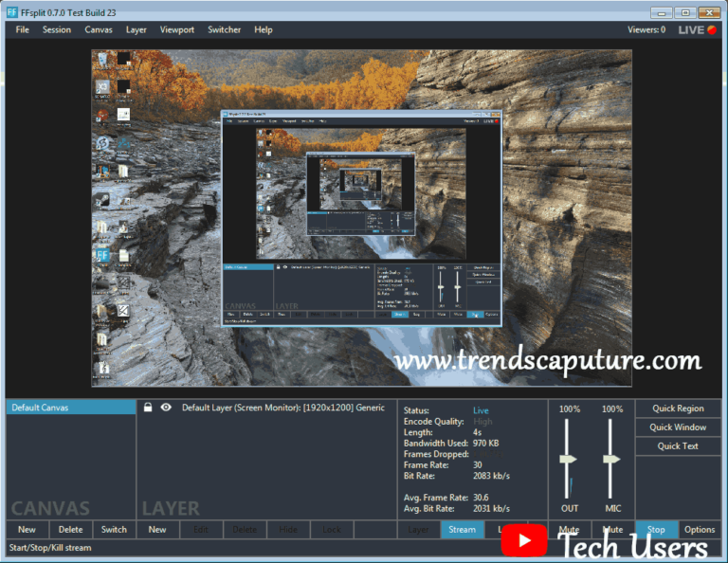Click the Recycle Bin icon on previewed desktop

102,59
